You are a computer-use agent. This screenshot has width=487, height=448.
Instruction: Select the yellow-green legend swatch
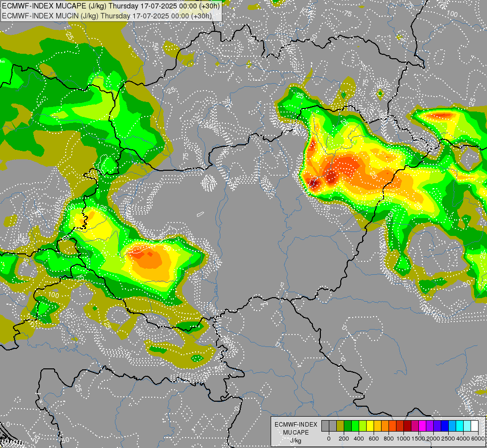[x=363, y=426]
